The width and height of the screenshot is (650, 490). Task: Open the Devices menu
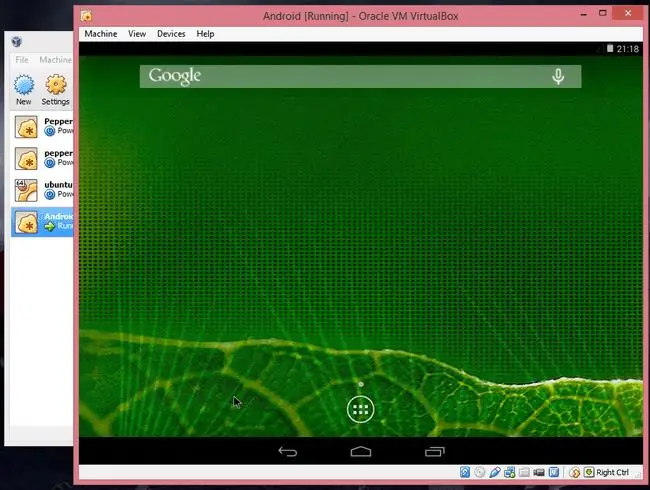[x=171, y=34]
